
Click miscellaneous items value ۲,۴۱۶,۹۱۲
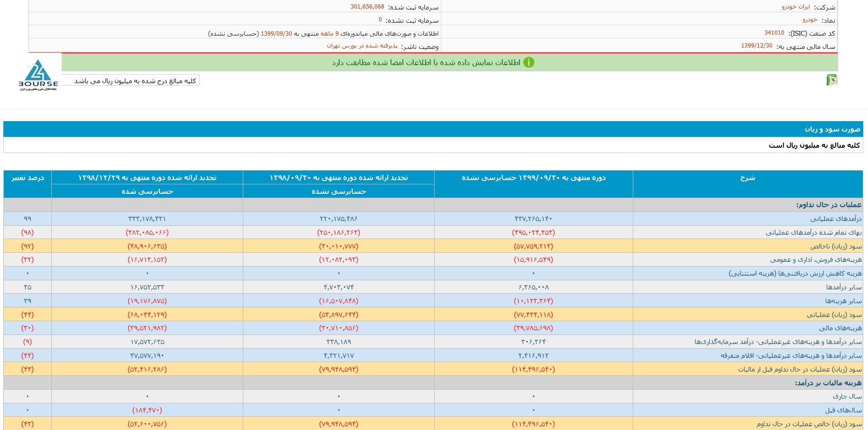(x=534, y=355)
